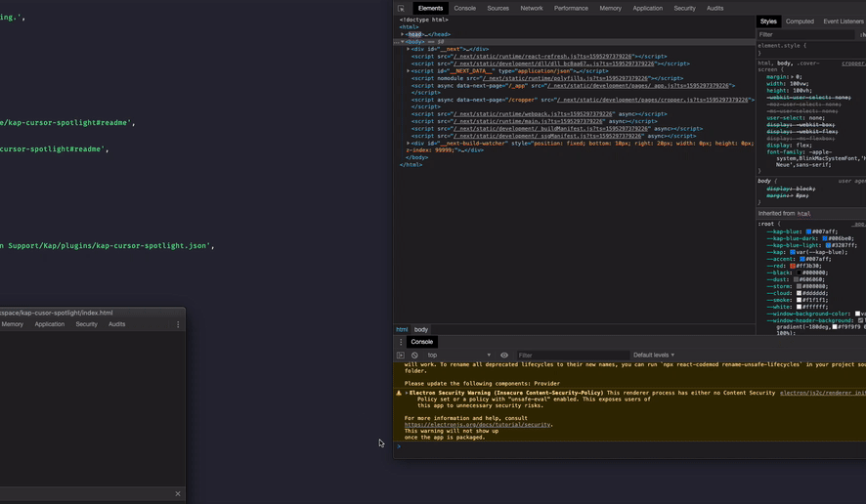Open the --white color swatch

[799, 307]
